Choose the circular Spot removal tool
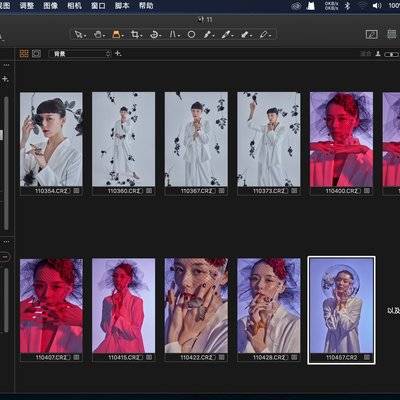This screenshot has height=400, width=400. [x=191, y=34]
